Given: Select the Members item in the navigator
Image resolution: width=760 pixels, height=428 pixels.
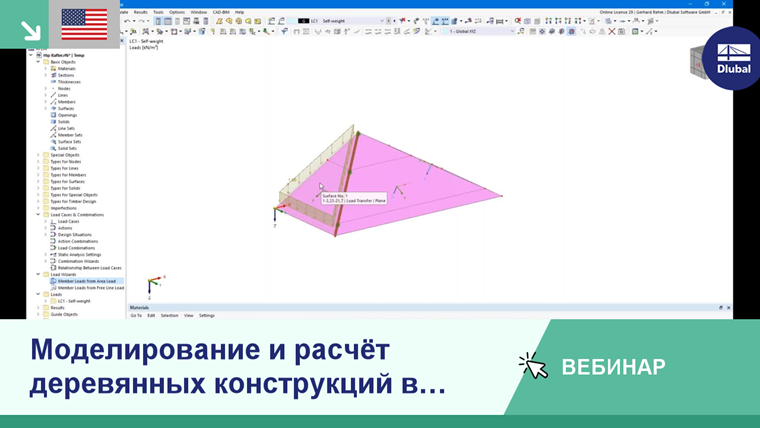Looking at the screenshot, I should point(66,102).
